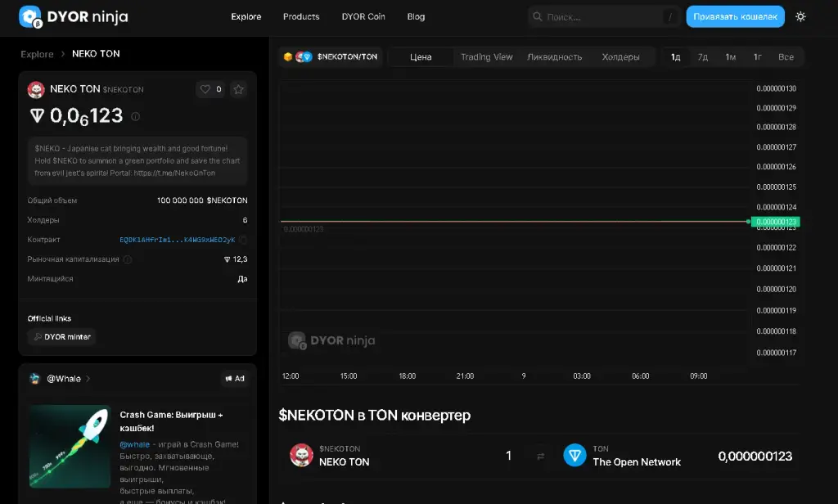
Task: Click the key icon on DYOR minter
Action: pos(38,337)
